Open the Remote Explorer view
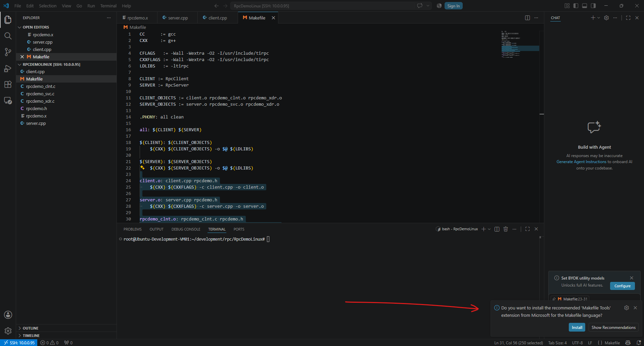The height and width of the screenshot is (346, 644). (8, 101)
